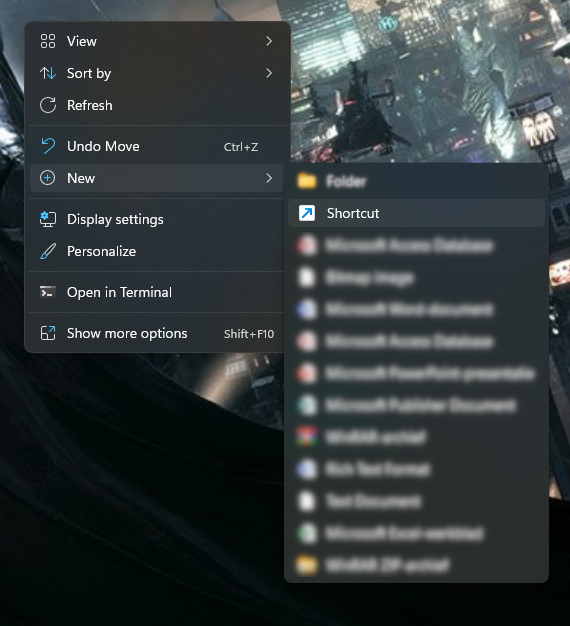Click the Personalize paintbrush icon
This screenshot has height=626, width=570.
pyautogui.click(x=48, y=252)
